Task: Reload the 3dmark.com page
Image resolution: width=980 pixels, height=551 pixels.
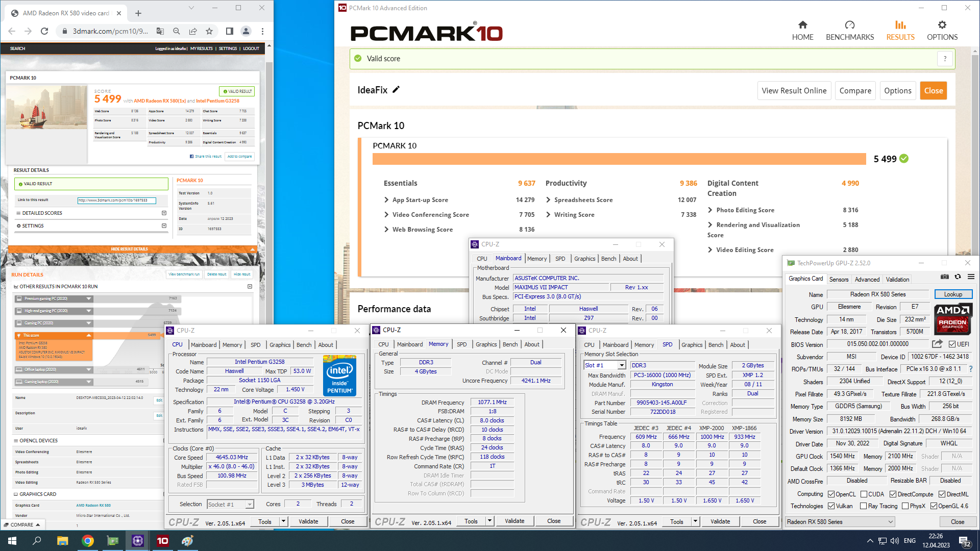Action: [x=44, y=31]
